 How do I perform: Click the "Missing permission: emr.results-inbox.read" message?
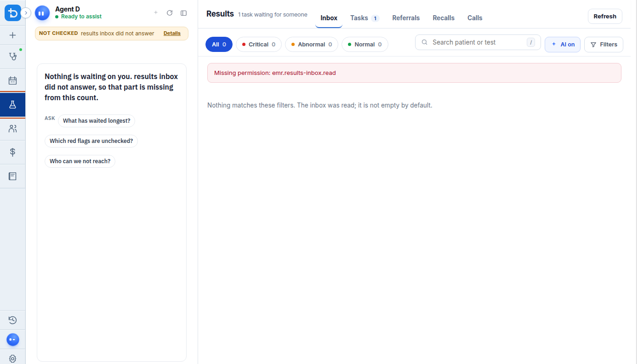414,73
